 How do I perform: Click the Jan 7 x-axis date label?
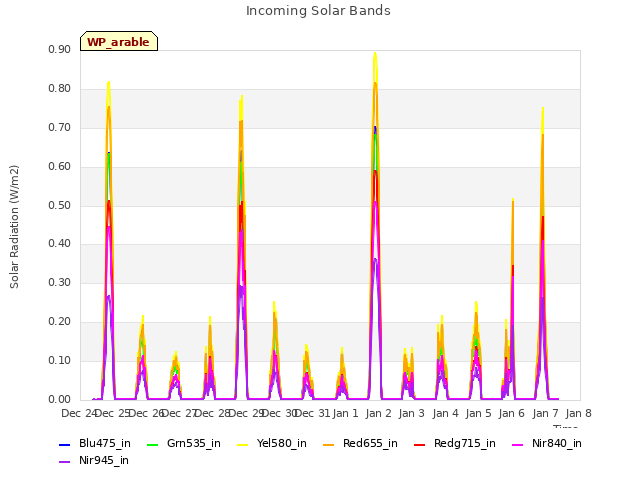(x=545, y=413)
